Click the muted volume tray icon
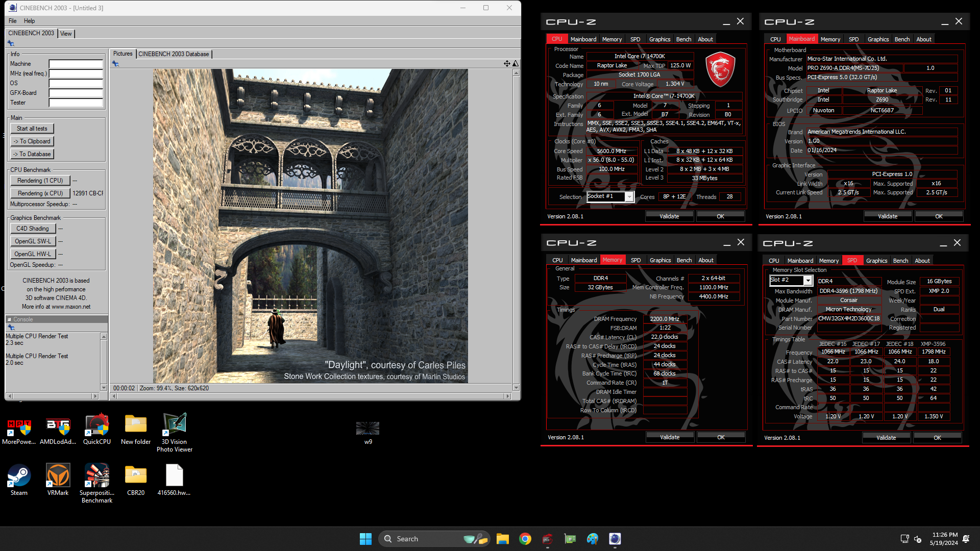Viewport: 980px width, 551px height. (918, 539)
